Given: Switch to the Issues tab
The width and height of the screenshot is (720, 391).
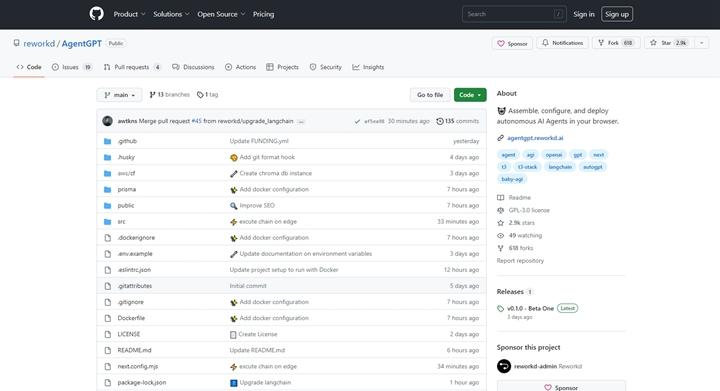Looking at the screenshot, I should point(72,67).
